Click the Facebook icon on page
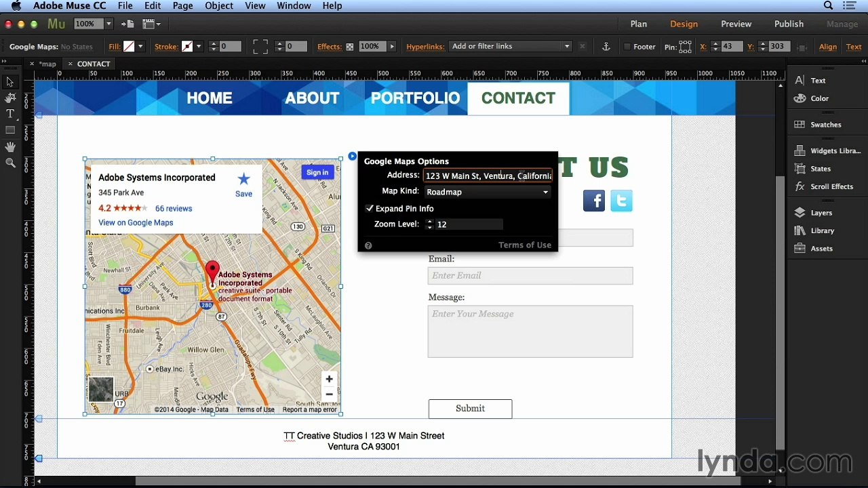The image size is (868, 488). [x=594, y=201]
